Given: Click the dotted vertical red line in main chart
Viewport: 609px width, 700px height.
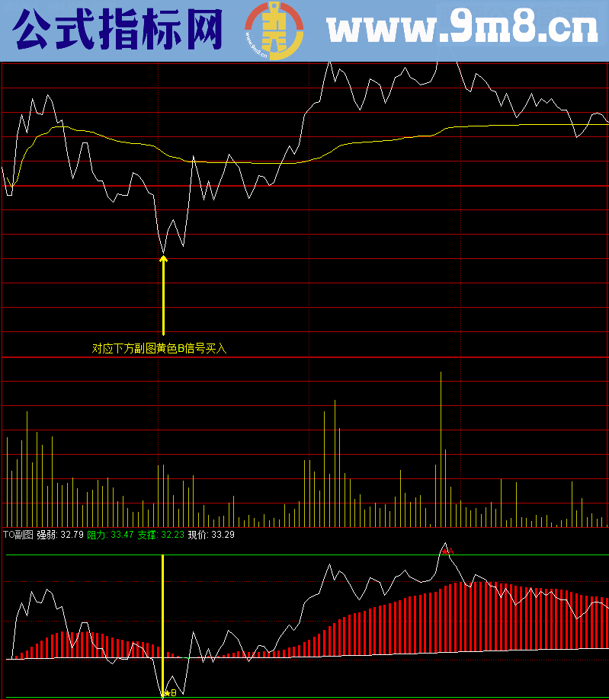Looking at the screenshot, I should pos(462,229).
